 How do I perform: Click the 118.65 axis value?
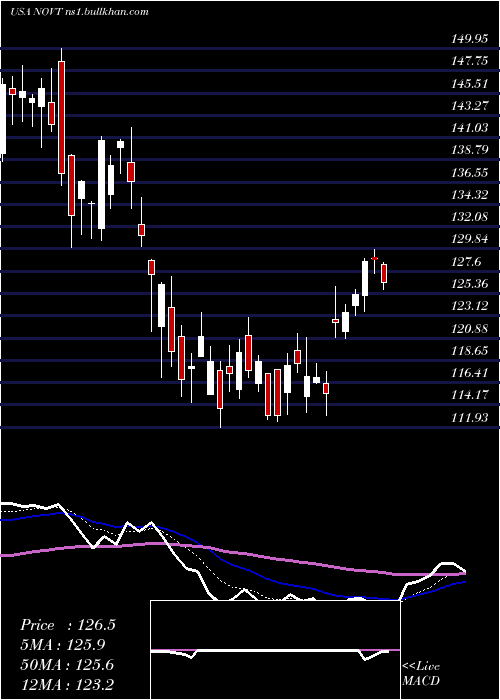tap(470, 350)
